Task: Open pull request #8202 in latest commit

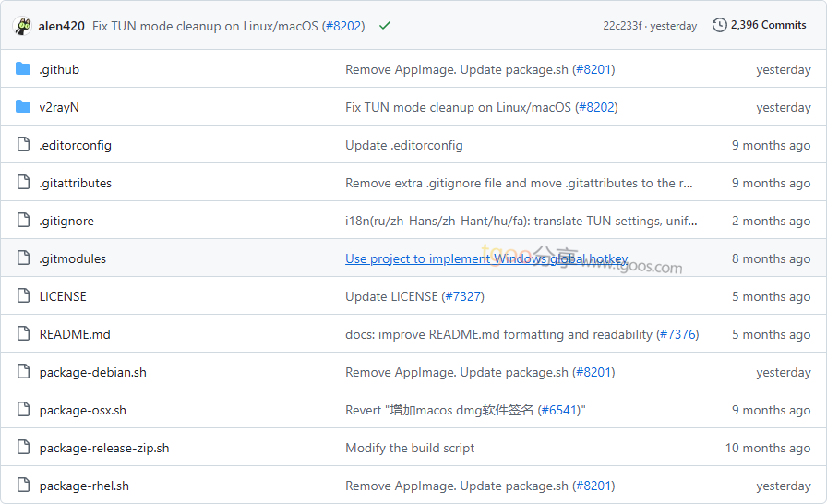Action: pos(342,26)
